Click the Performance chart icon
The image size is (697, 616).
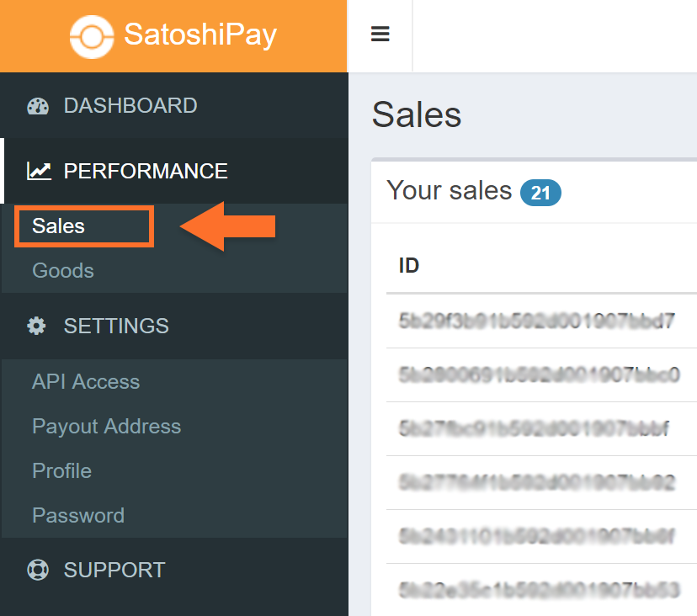point(39,172)
